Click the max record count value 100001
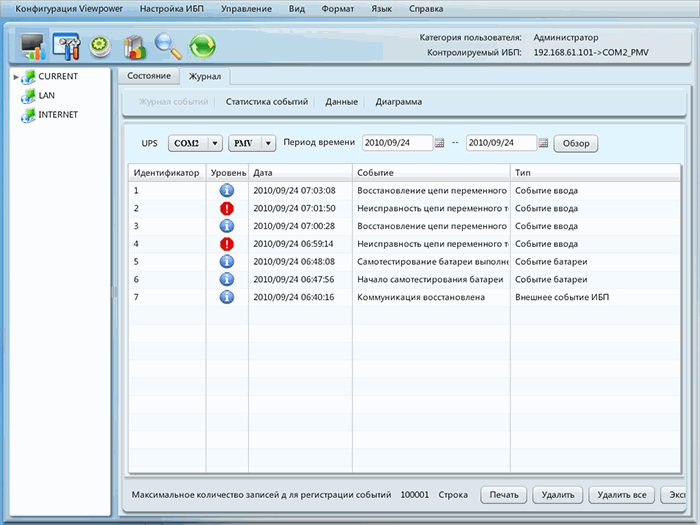 click(414, 495)
